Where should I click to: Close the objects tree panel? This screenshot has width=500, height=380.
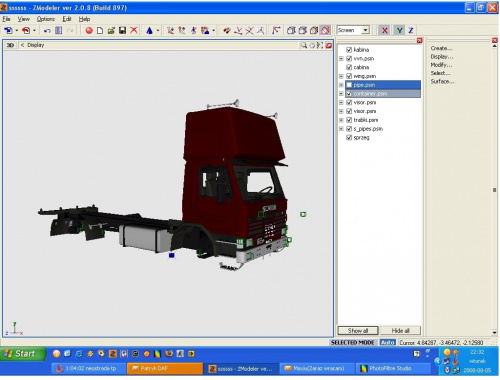point(419,41)
